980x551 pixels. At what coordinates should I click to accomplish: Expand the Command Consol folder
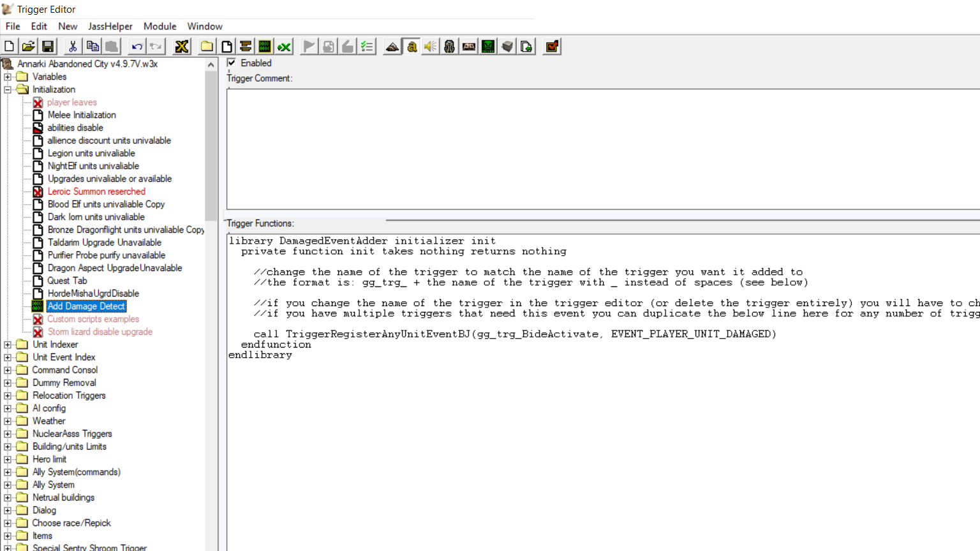point(8,370)
